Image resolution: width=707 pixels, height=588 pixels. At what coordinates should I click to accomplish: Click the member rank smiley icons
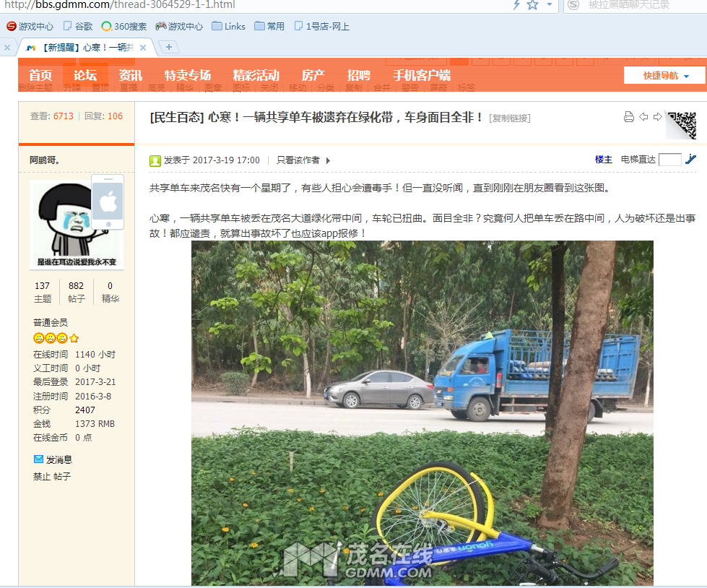point(56,338)
